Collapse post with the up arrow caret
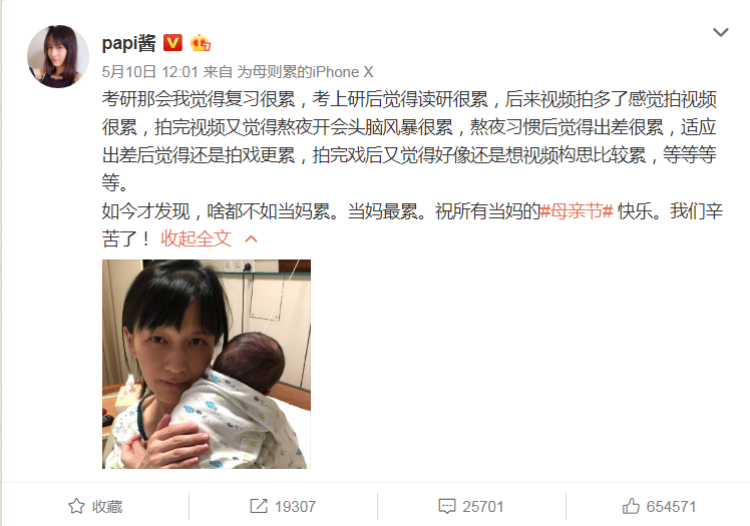The image size is (750, 526). (x=251, y=239)
